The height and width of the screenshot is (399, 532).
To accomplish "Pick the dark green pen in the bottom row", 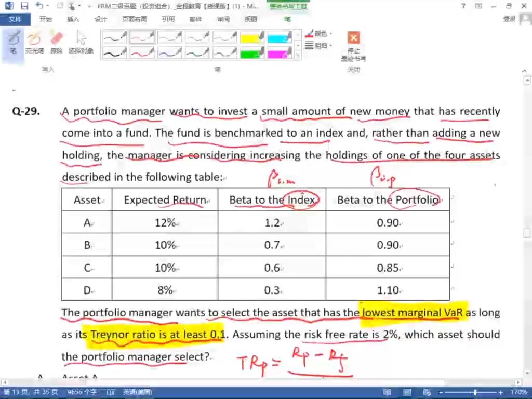I will click(197, 52).
